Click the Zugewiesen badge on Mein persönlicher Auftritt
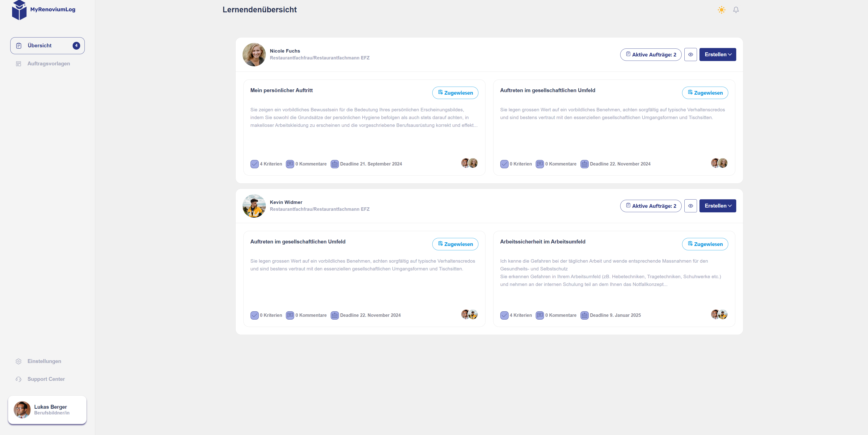The image size is (868, 435). coord(455,93)
